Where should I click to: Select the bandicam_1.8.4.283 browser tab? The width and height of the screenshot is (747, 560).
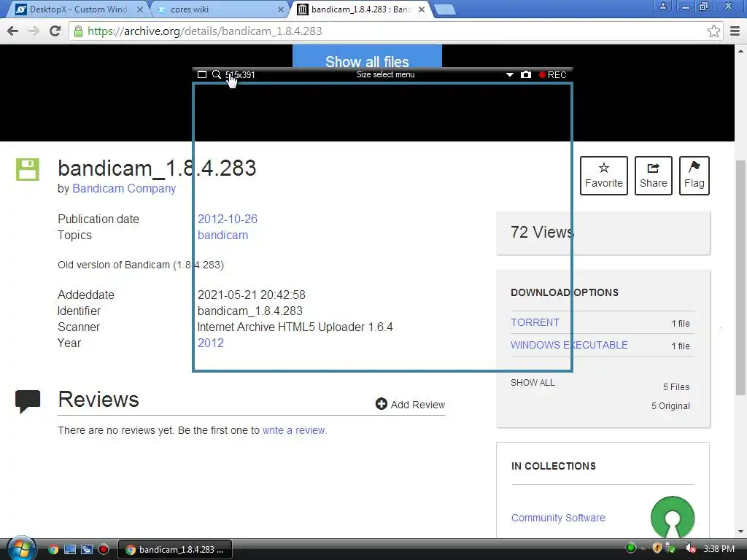(x=360, y=9)
